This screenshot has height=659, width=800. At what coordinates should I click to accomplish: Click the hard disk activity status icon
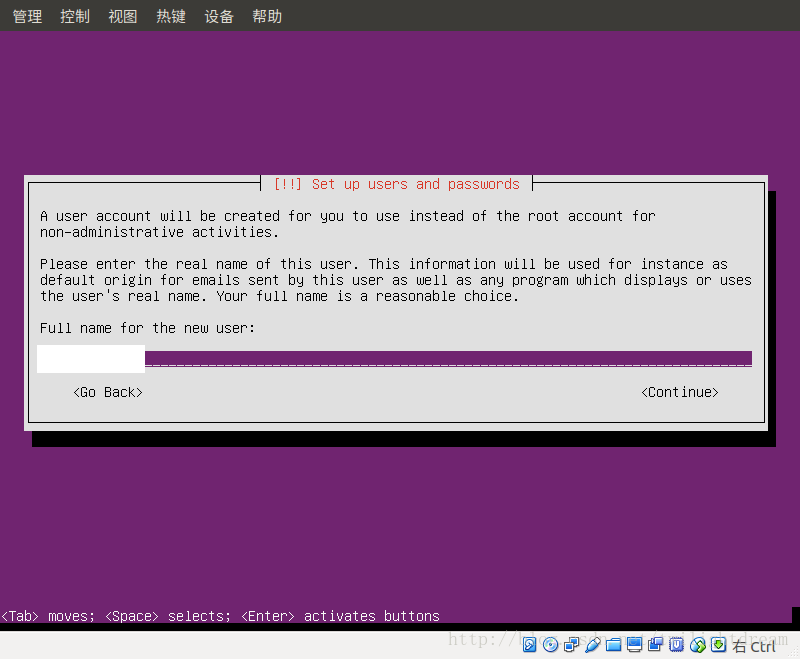pos(529,644)
